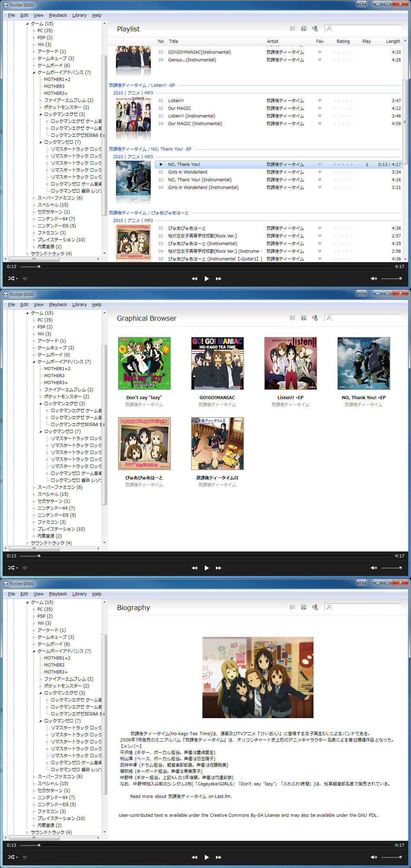The width and height of the screenshot is (411, 868).
Task: Toggle heart for track 01 ぴゅあぴゅあはーと
Action: click(320, 228)
